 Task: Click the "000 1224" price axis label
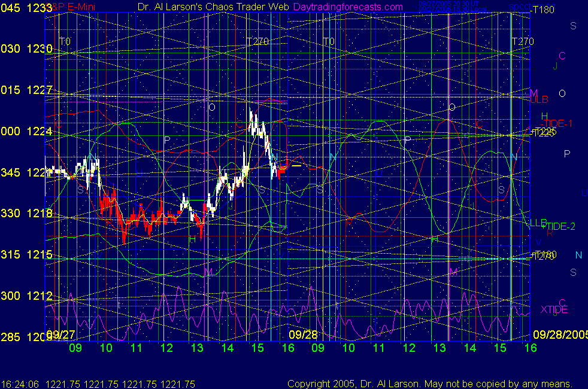[26, 131]
